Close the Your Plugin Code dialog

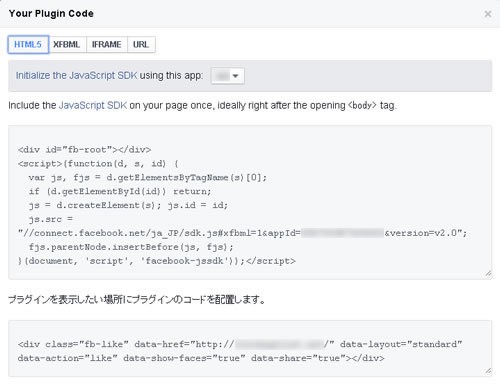pyautogui.click(x=488, y=14)
